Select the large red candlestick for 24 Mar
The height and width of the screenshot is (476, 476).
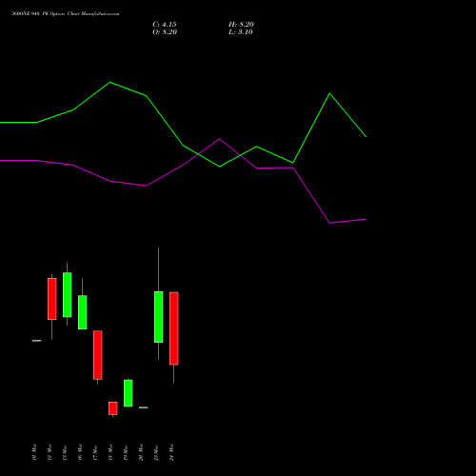tap(174, 328)
